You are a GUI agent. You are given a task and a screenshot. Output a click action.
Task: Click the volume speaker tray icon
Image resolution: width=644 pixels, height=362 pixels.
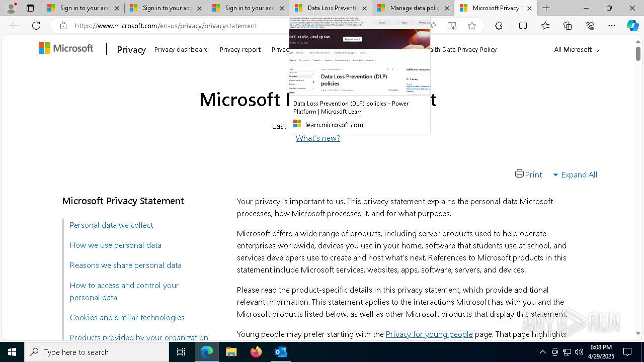coord(579,352)
